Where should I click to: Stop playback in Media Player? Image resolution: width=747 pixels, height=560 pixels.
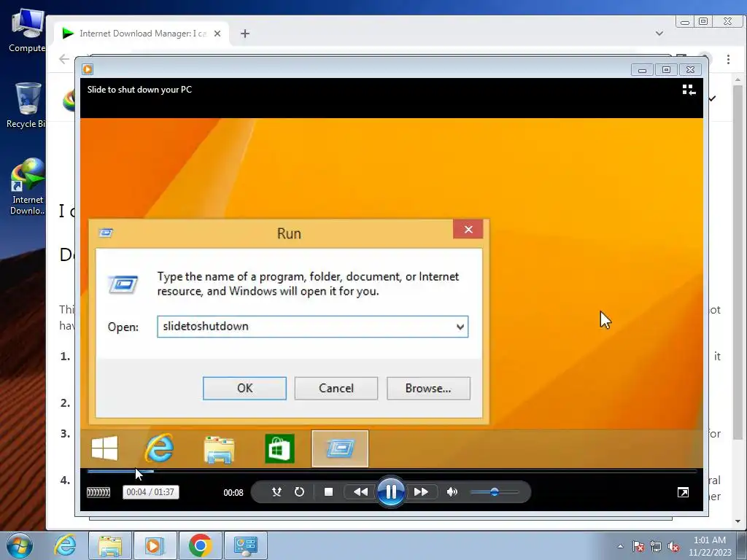[328, 492]
